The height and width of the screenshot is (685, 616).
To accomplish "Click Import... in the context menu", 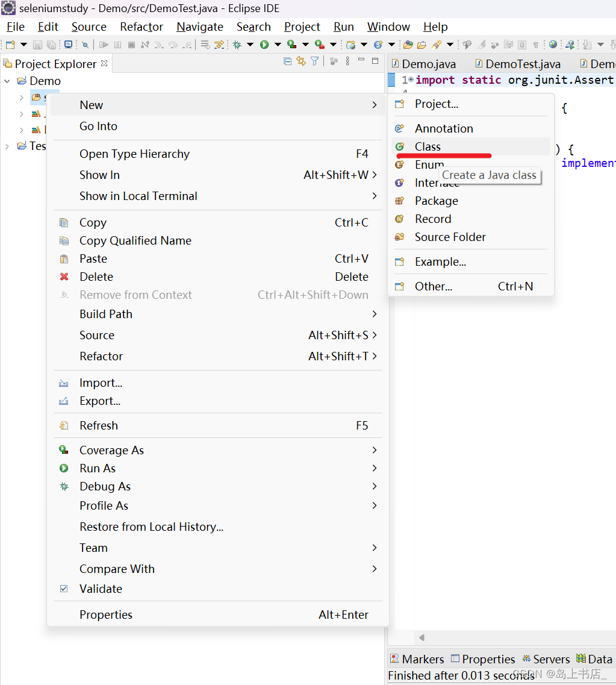I will 218,383.
